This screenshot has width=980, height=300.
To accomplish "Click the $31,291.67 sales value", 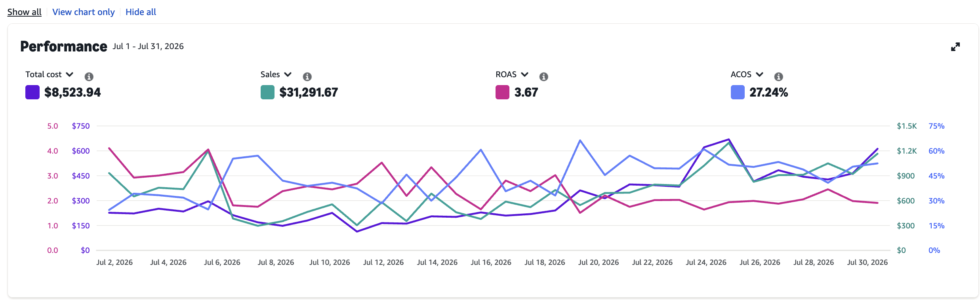I will [309, 92].
